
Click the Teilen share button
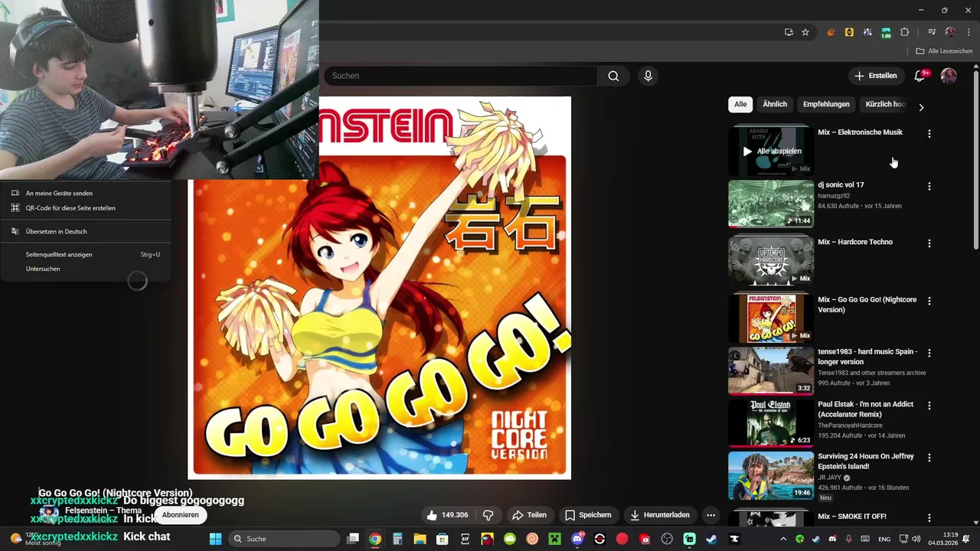click(x=529, y=515)
